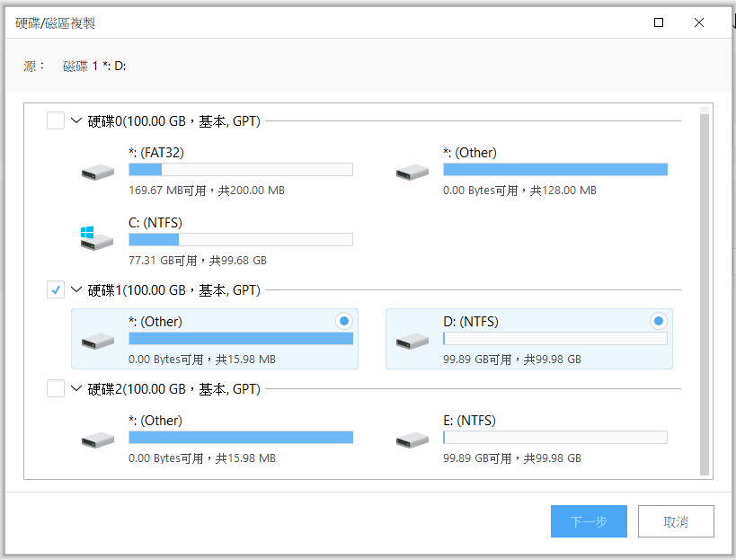Collapse the 硬碟0 disk group chevron

coord(76,120)
